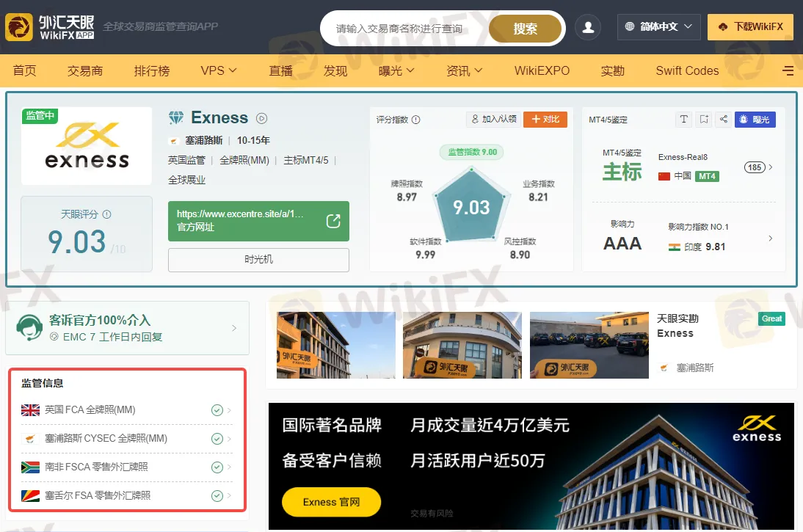The width and height of the screenshot is (803, 532).
Task: Expand the 塞舌尔 FSA row chevron
Action: [229, 495]
